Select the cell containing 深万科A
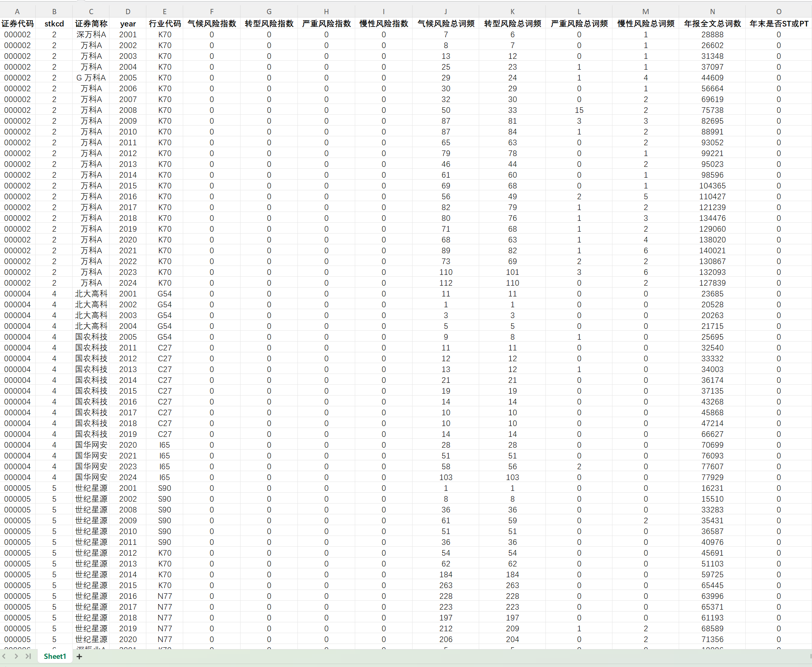This screenshot has height=667, width=812. 91,35
